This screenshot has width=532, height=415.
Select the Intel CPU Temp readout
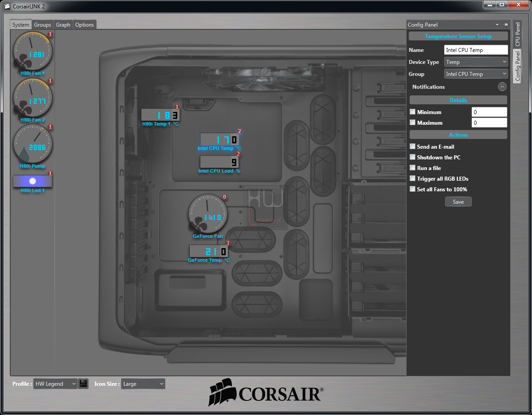219,140
